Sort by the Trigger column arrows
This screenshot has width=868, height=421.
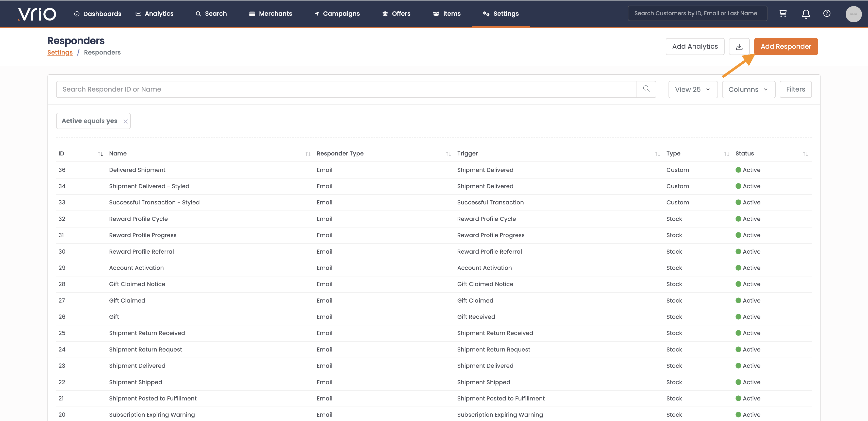(657, 154)
